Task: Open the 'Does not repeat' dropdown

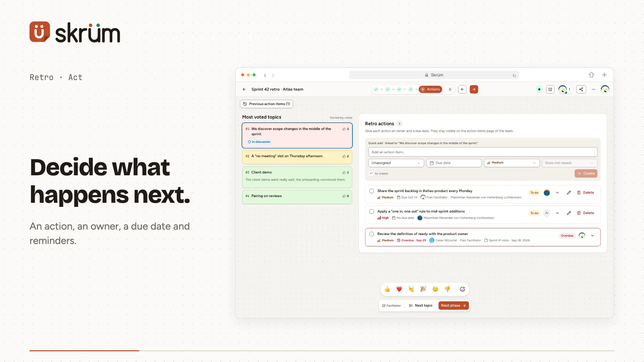Action: 569,163
